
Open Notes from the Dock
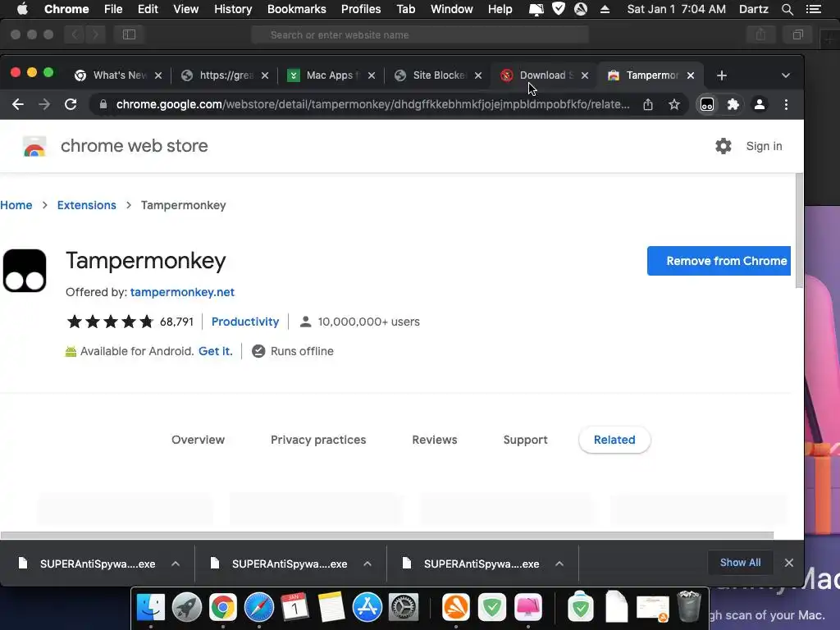tap(331, 608)
